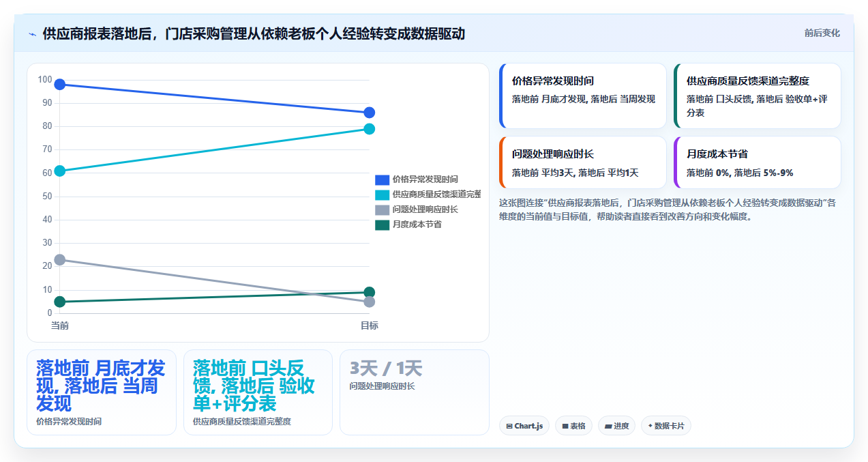Click text 落地前 平均3天, 落地后 平均1天
868x462 pixels.
(575, 173)
